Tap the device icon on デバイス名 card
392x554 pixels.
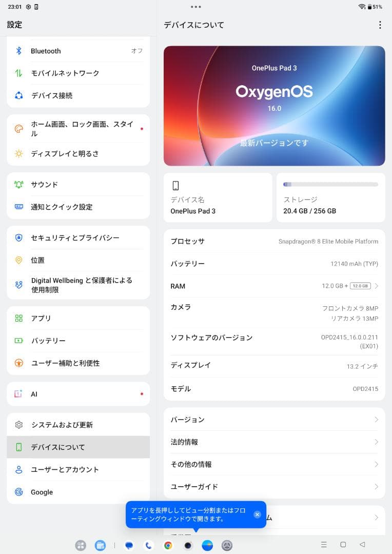[x=175, y=186]
